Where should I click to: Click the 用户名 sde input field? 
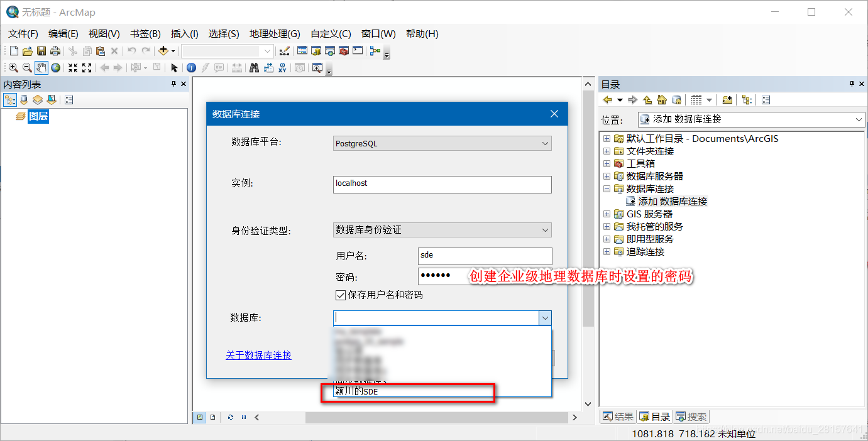[485, 256]
